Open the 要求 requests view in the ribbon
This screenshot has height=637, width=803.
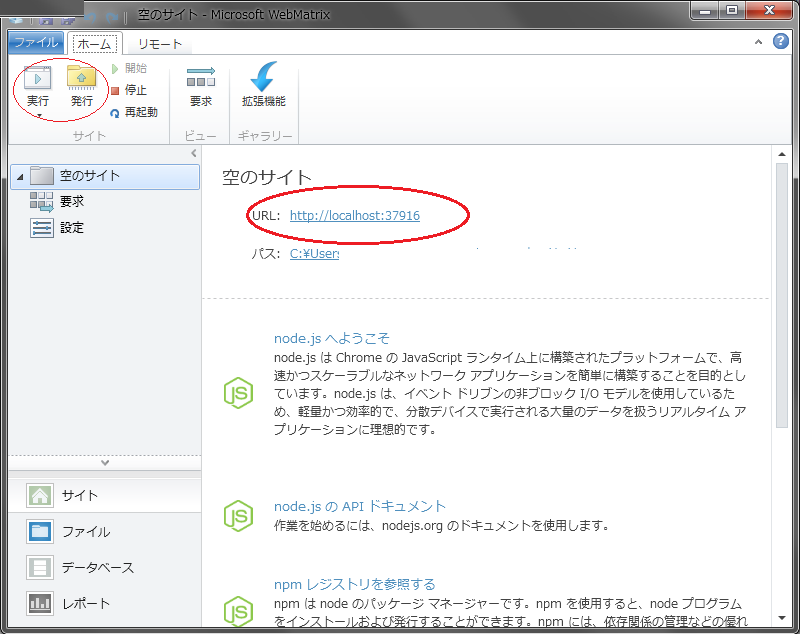point(200,85)
